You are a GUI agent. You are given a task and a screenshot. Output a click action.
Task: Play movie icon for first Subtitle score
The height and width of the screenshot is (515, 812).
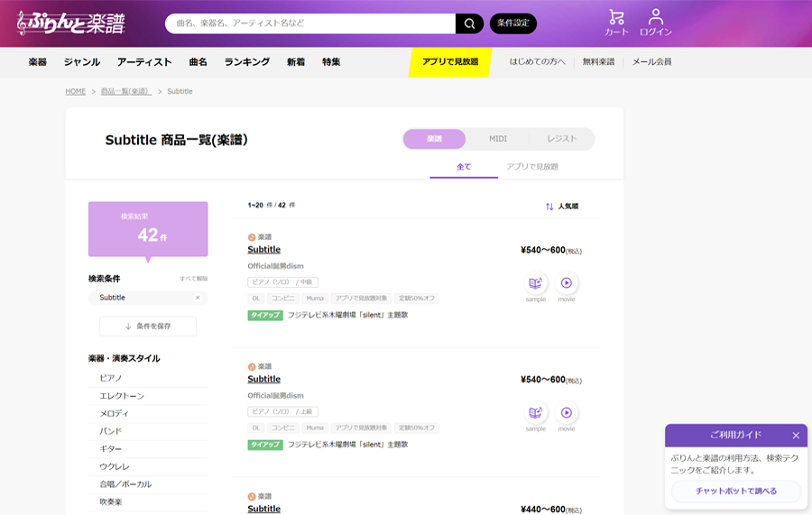[x=567, y=283]
